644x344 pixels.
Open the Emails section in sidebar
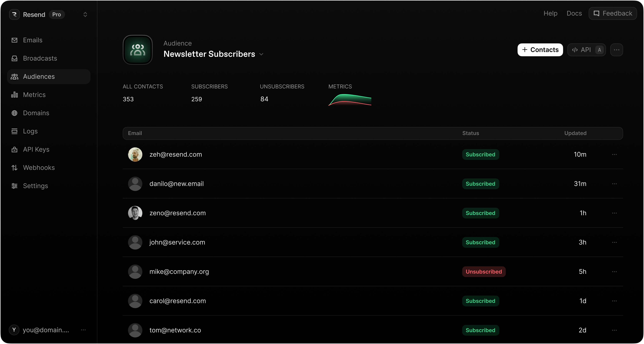tap(33, 40)
